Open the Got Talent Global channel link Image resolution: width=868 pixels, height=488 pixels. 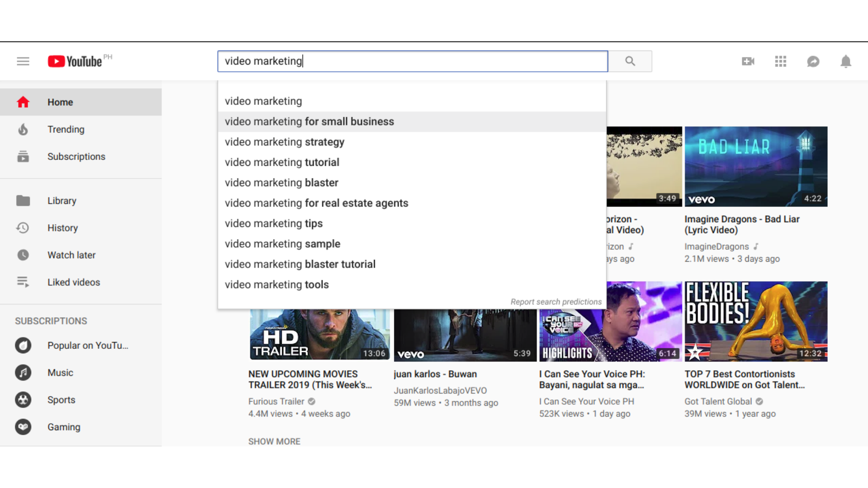click(x=718, y=402)
